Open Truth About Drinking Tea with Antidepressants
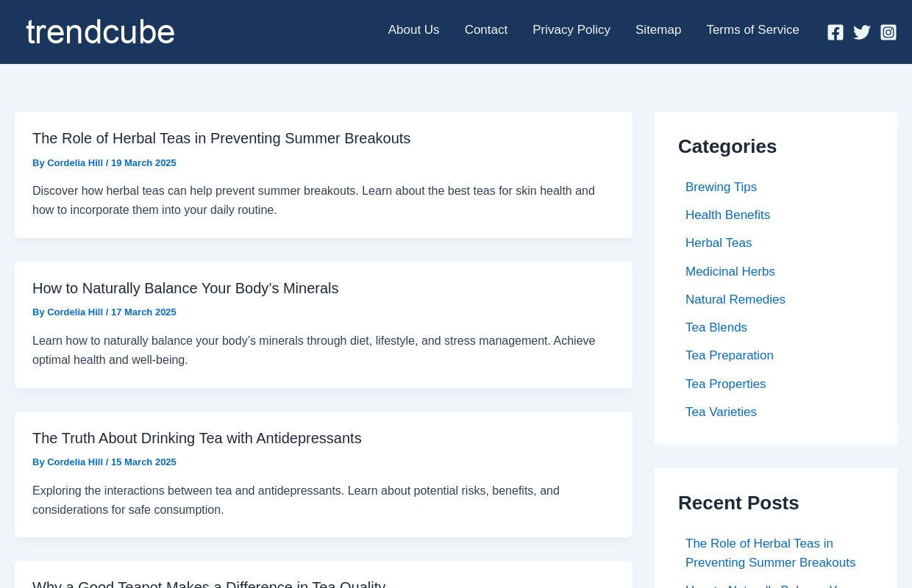This screenshot has width=912, height=588. 197,438
